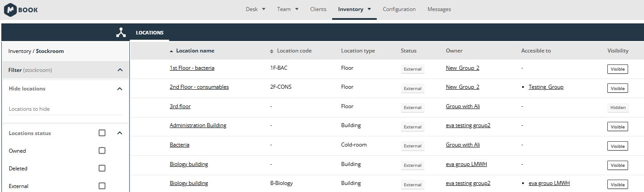Tick the Locations status select-all checkbox
The width and height of the screenshot is (644, 192).
coord(102,133)
